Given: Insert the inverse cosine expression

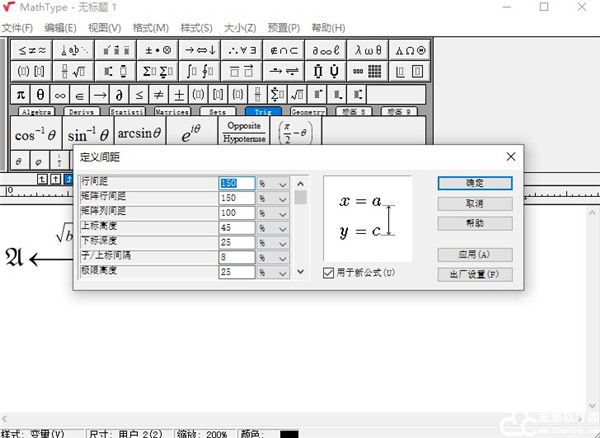Looking at the screenshot, I should click(x=36, y=134).
